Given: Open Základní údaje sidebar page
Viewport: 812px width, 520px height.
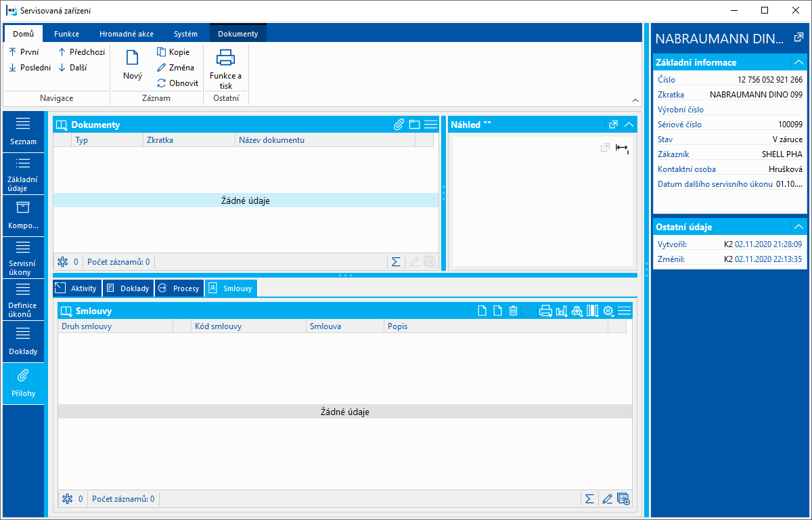Looking at the screenshot, I should (x=23, y=173).
